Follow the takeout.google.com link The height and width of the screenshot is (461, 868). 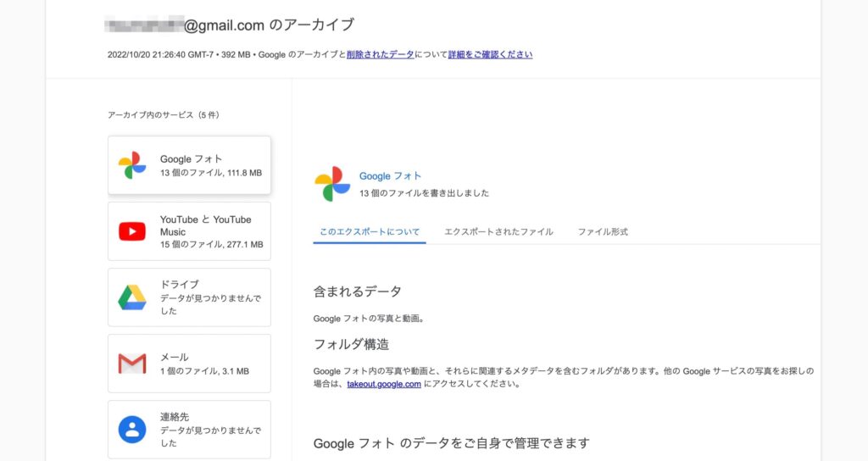[x=384, y=384]
